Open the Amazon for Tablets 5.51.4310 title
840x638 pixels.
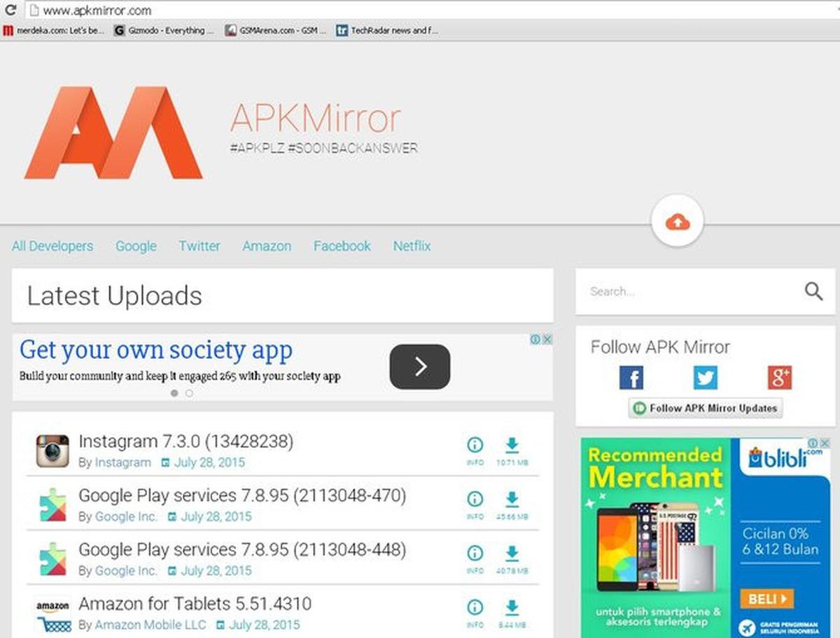[195, 604]
